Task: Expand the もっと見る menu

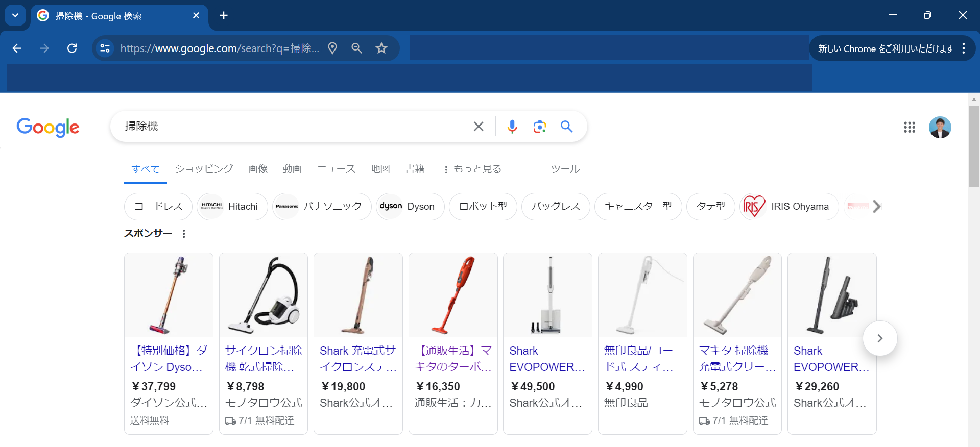Action: click(473, 169)
